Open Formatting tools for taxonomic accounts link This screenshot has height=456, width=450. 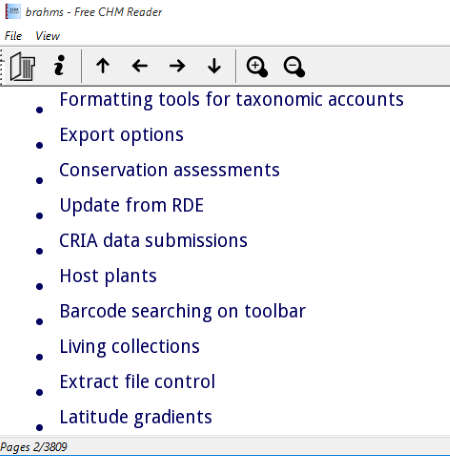pos(232,99)
